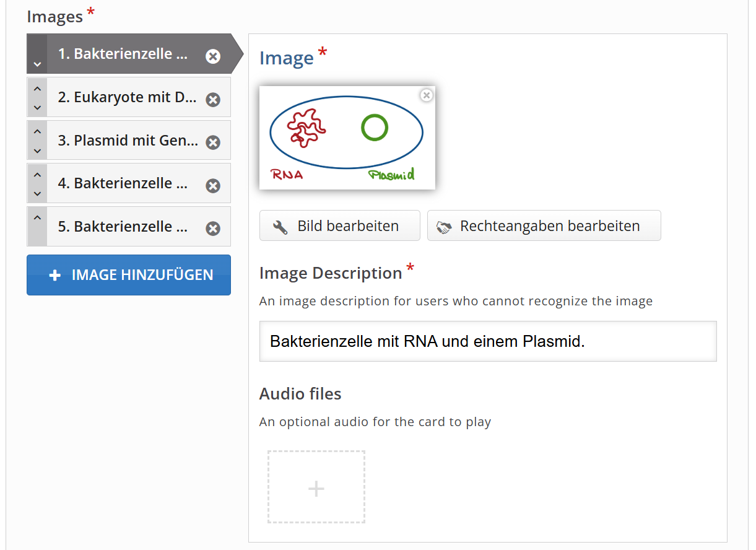Move first Bakterienzelle item down
Image resolution: width=756 pixels, height=550 pixels.
[x=37, y=64]
